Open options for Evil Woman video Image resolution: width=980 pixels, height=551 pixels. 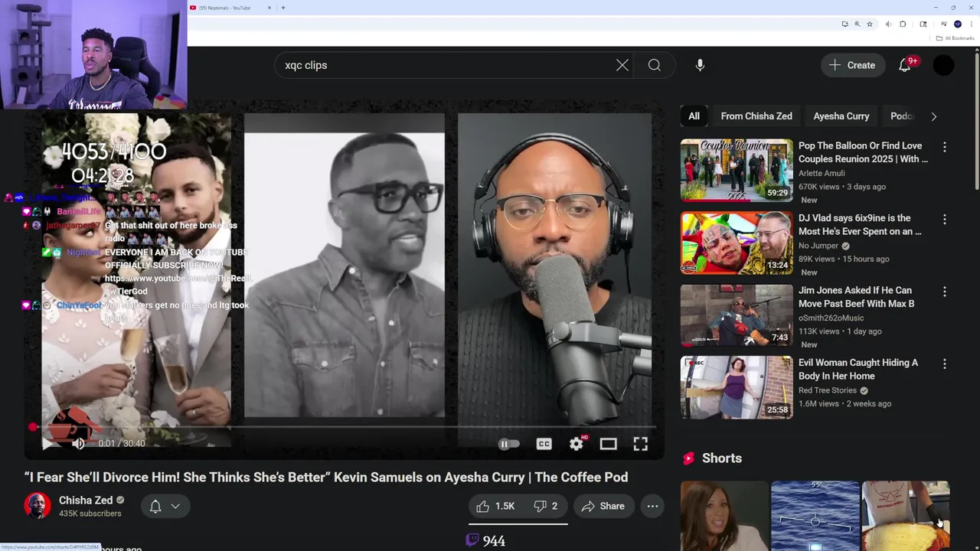click(x=944, y=364)
